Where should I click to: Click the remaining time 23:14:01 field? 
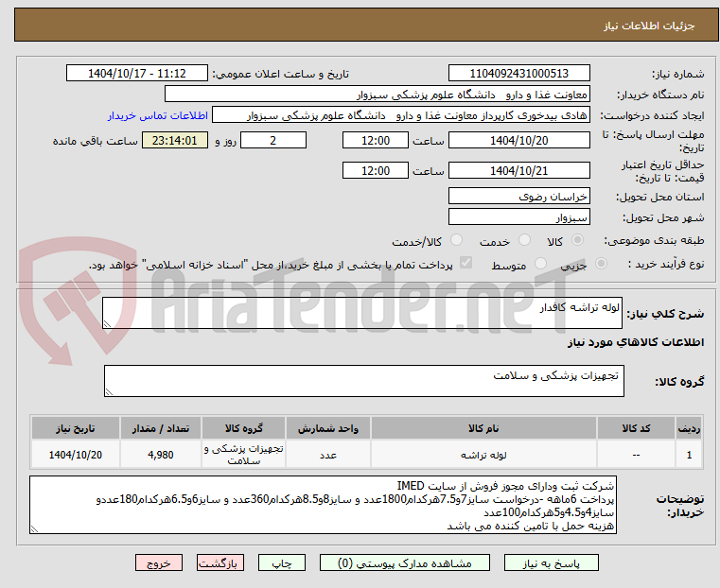pyautogui.click(x=174, y=140)
